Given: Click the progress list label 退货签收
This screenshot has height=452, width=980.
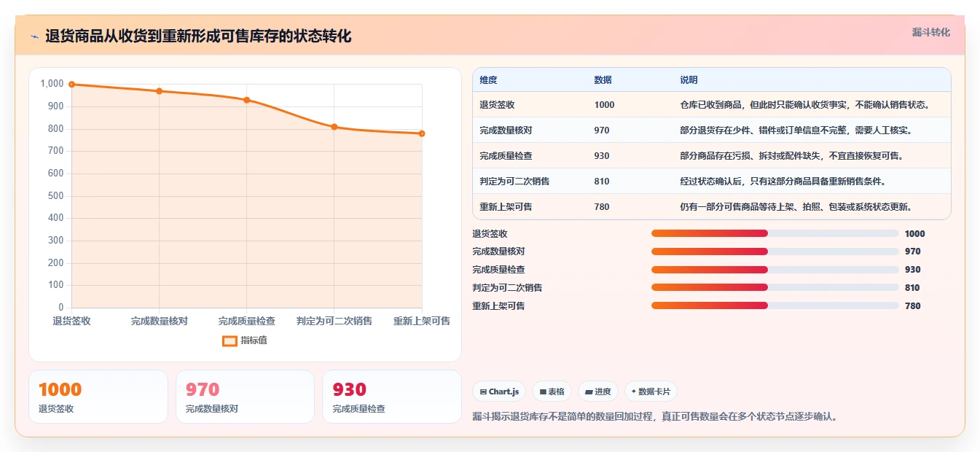Looking at the screenshot, I should click(x=490, y=234).
